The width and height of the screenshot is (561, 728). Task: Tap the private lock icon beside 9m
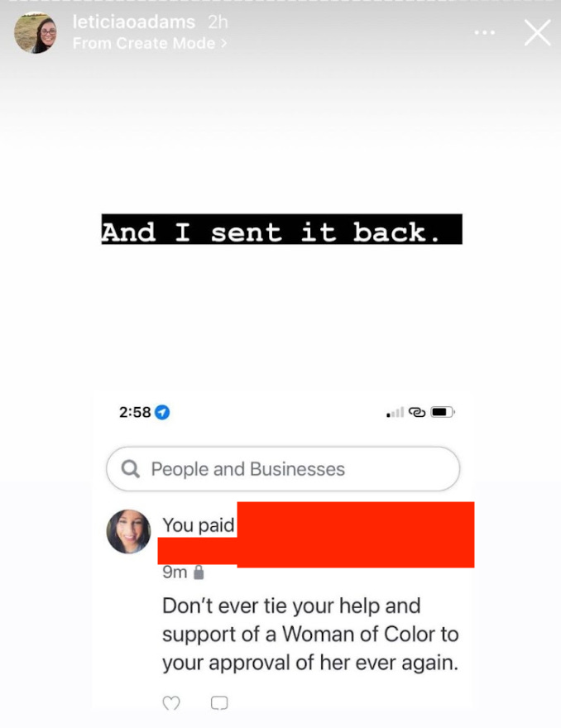point(199,572)
